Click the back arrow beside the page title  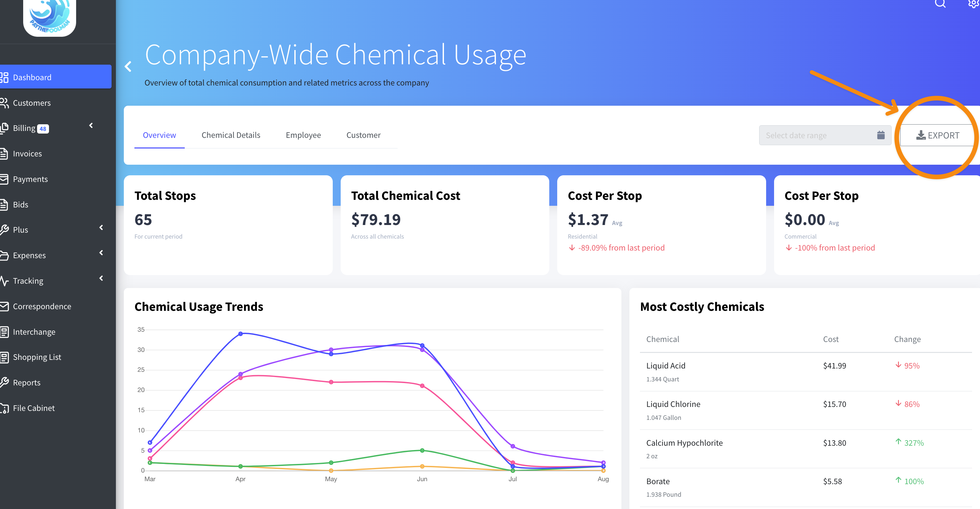pos(128,67)
